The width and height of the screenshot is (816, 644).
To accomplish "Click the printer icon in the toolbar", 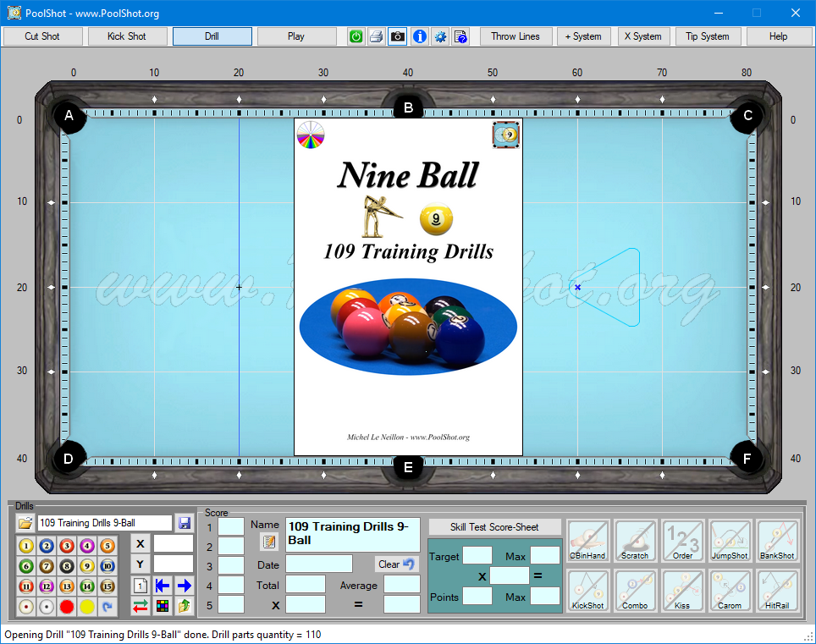I will tap(376, 36).
